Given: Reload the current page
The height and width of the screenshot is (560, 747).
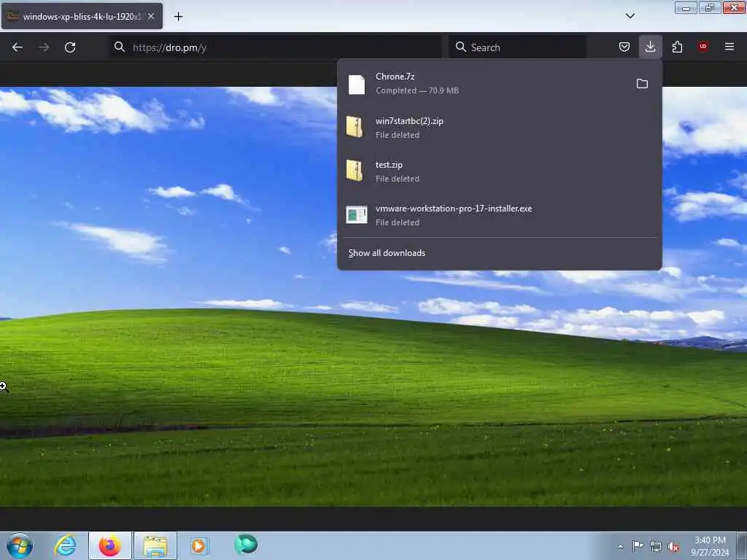Looking at the screenshot, I should [x=70, y=47].
